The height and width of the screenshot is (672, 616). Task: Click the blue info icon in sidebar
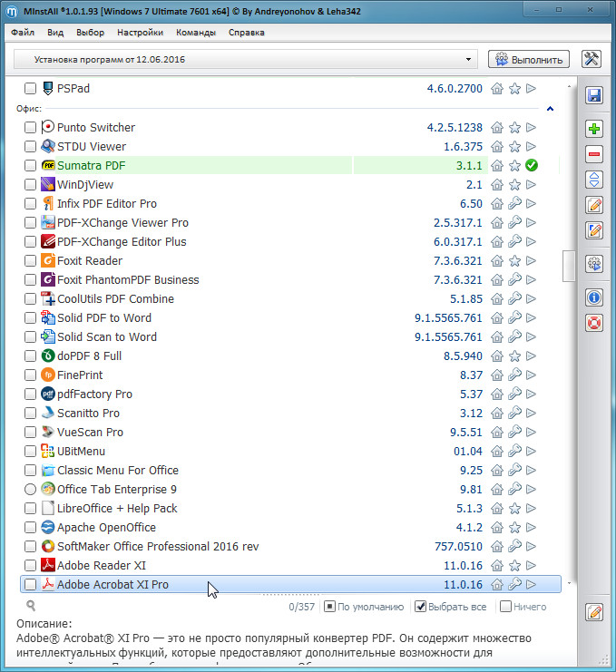click(x=594, y=297)
